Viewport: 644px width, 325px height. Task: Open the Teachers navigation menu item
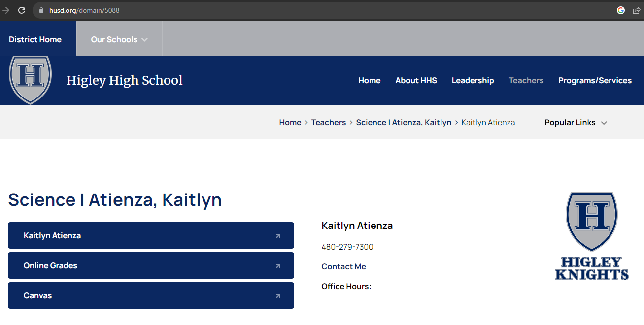click(526, 81)
